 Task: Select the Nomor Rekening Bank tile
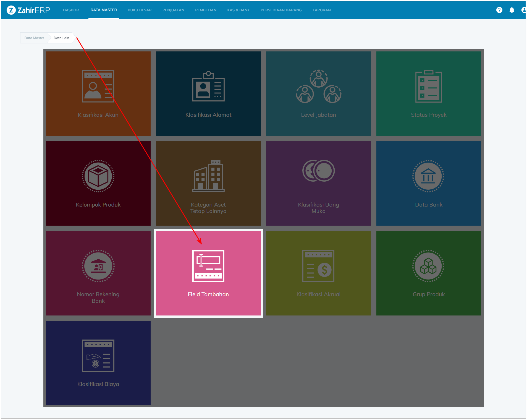98,273
